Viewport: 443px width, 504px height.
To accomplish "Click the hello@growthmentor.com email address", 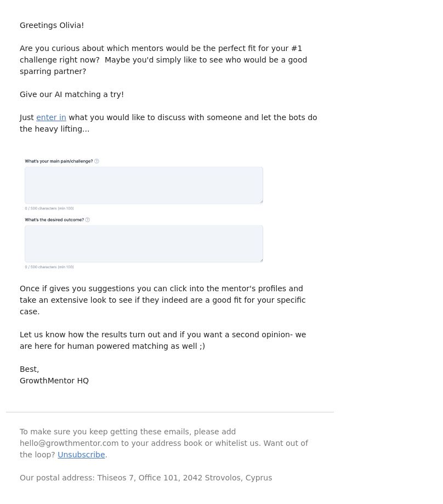I will (69, 443).
